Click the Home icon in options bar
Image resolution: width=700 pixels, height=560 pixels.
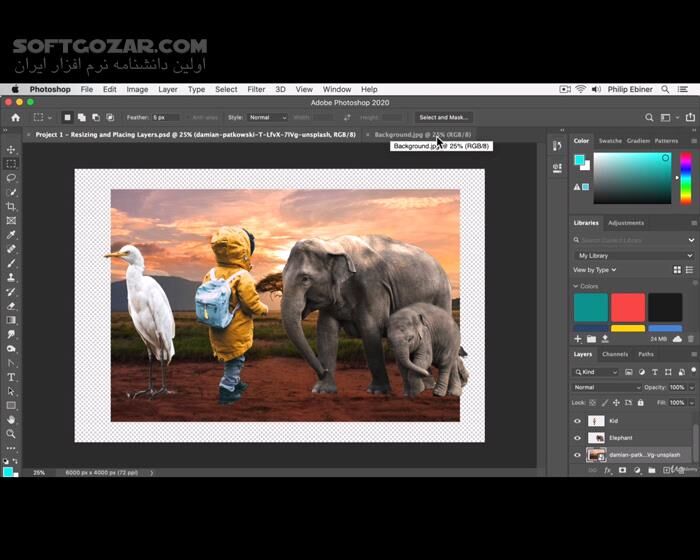coord(16,117)
